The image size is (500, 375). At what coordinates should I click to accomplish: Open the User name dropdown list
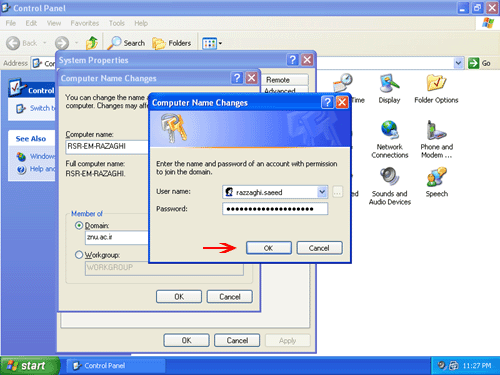point(322,192)
